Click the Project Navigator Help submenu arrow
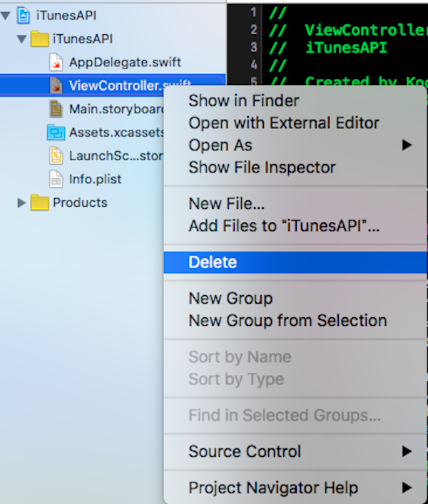This screenshot has width=428, height=504. click(x=407, y=488)
